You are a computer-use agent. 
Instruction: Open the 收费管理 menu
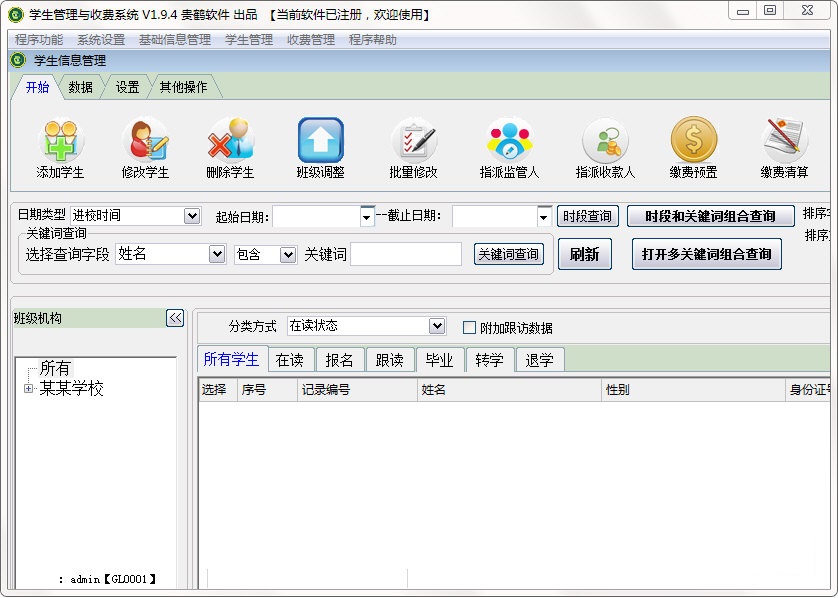click(311, 40)
